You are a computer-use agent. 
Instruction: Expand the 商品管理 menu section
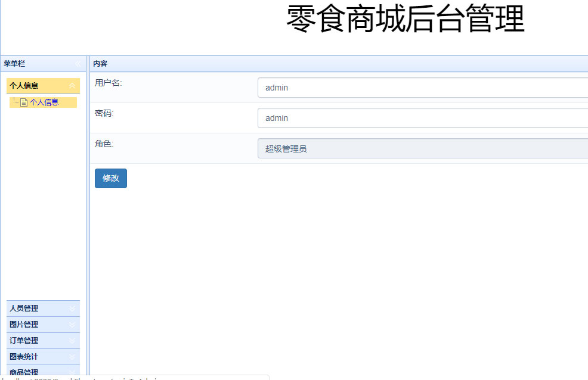[x=72, y=372]
